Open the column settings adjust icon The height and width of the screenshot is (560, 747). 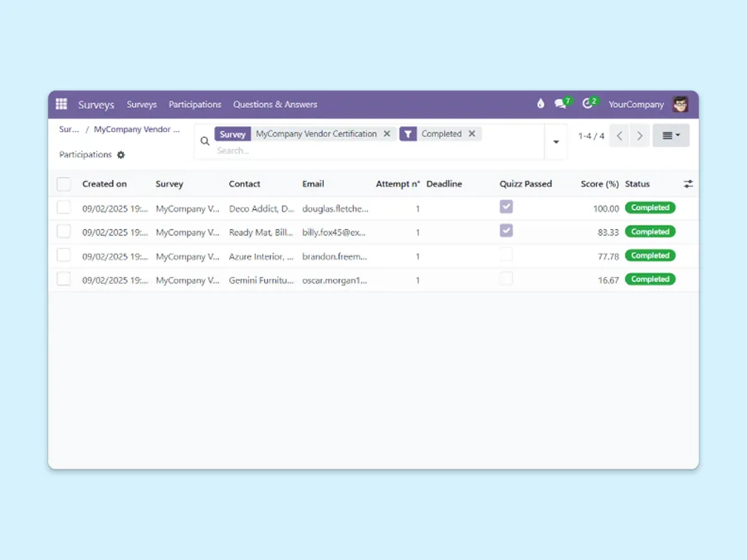pos(688,184)
